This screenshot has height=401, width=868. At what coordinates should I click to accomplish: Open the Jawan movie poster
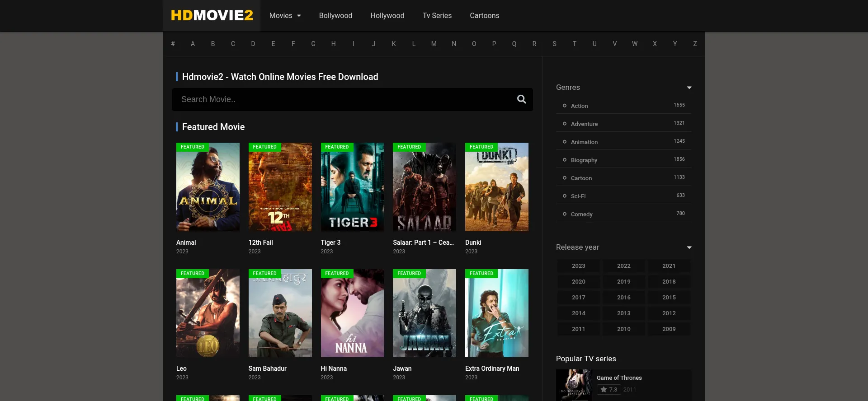[424, 313]
